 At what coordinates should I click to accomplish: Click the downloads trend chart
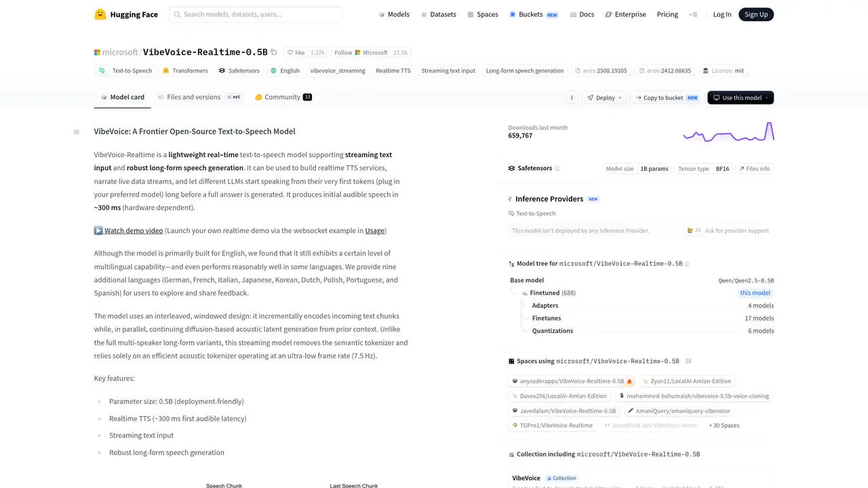(728, 131)
